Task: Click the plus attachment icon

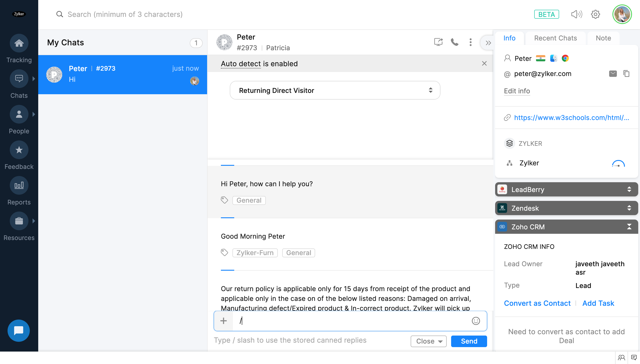Action: pyautogui.click(x=224, y=321)
